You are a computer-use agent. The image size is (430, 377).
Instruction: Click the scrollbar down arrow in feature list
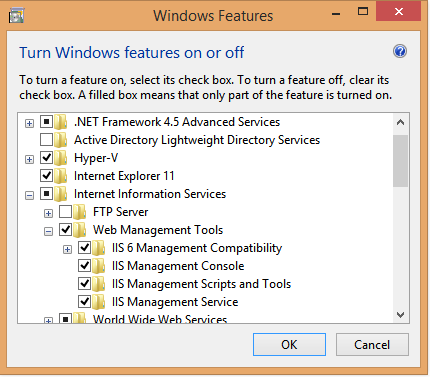coord(401,315)
